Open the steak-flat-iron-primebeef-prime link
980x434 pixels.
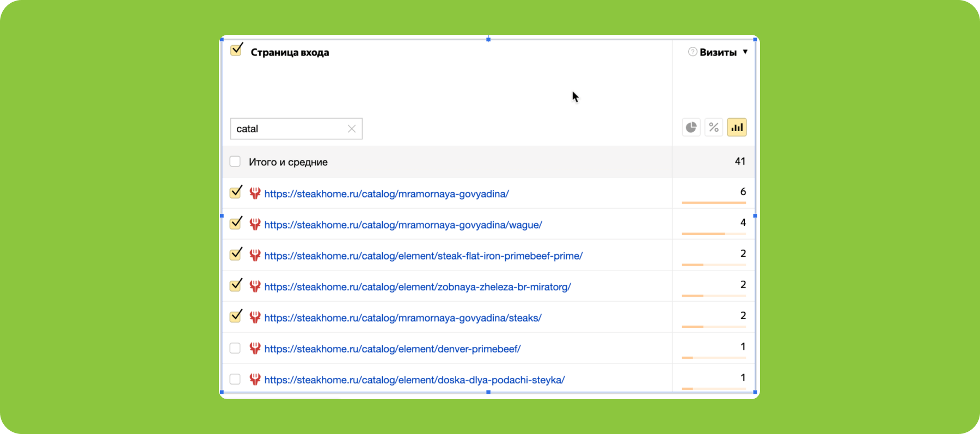coord(423,256)
